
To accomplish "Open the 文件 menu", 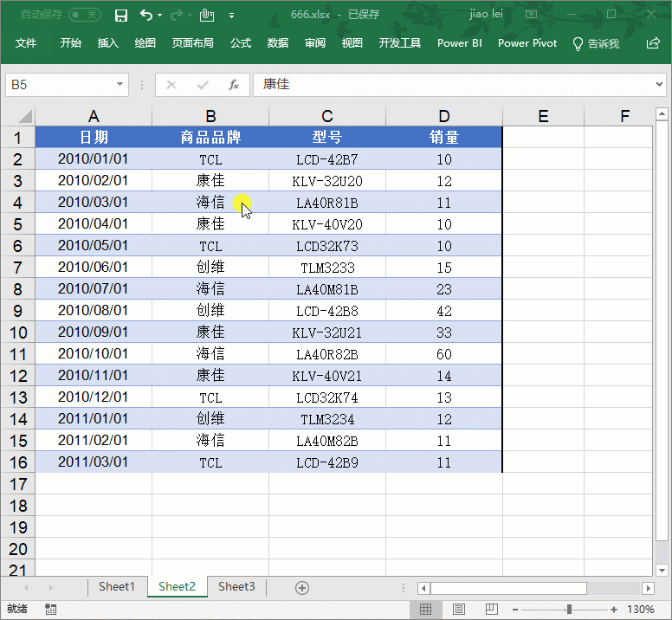I will tap(26, 43).
